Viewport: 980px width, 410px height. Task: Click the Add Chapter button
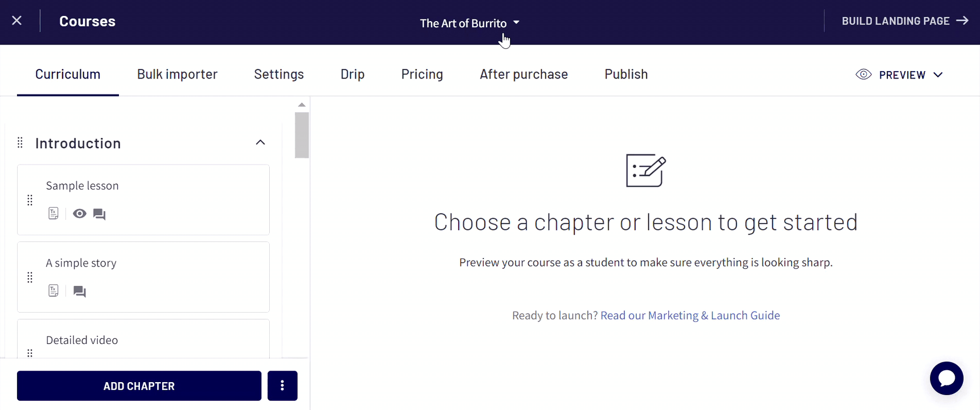tap(139, 386)
